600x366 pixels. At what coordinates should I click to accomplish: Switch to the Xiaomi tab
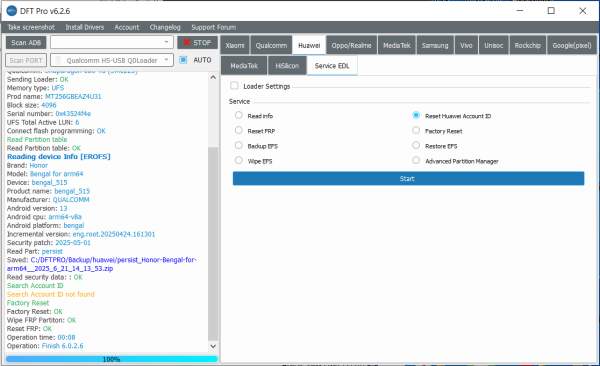(x=235, y=45)
